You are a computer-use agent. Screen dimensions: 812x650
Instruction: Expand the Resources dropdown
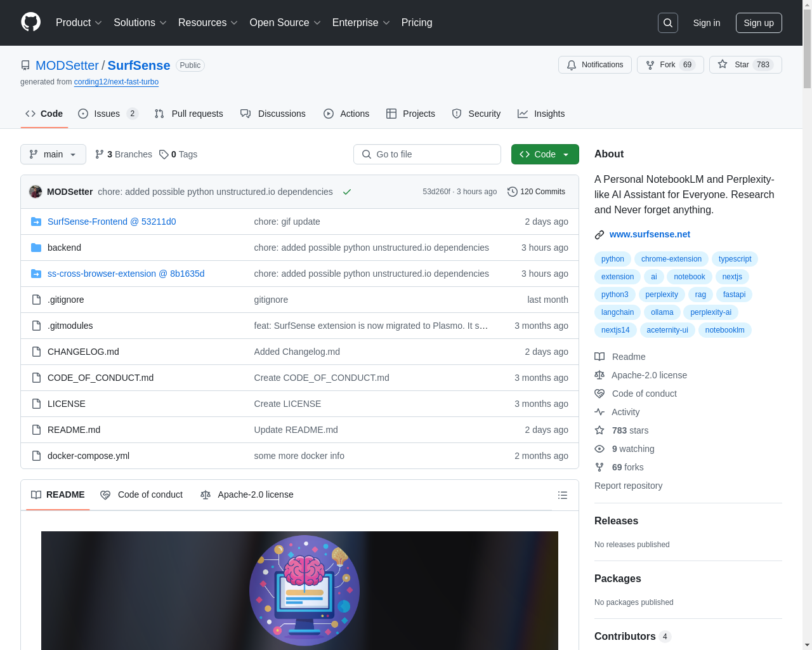point(208,23)
